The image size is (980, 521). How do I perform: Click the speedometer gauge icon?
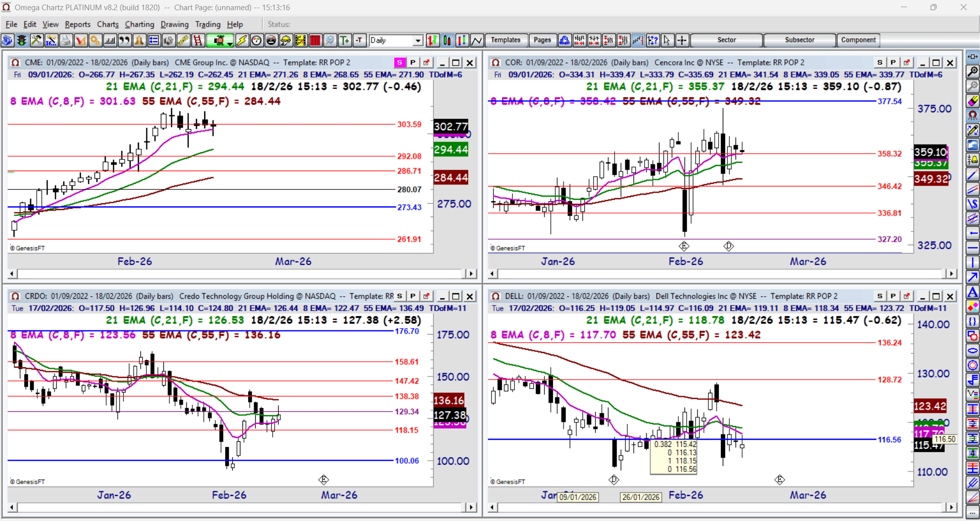tap(256, 40)
